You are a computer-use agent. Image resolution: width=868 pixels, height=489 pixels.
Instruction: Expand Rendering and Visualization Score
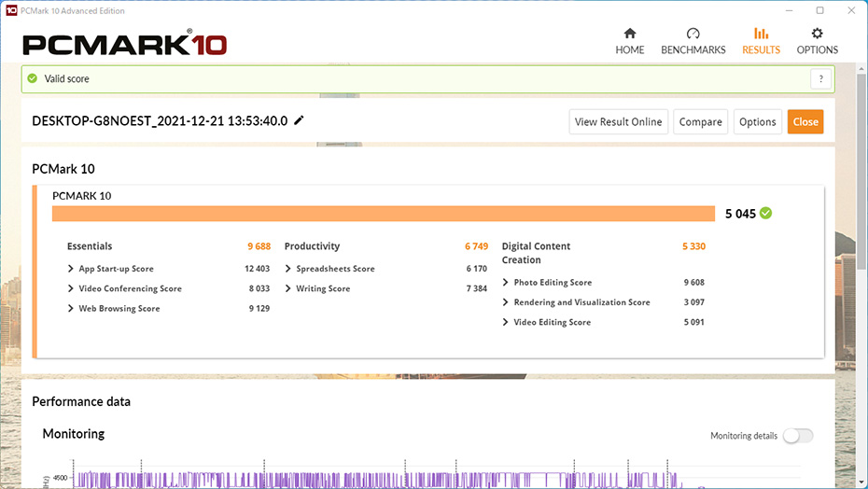(x=506, y=302)
